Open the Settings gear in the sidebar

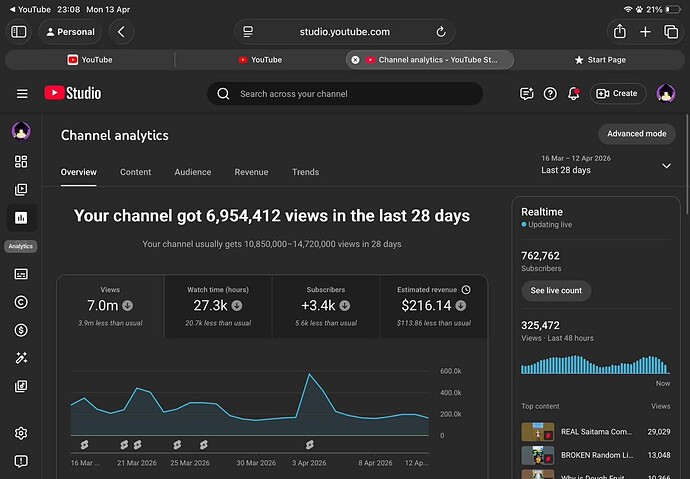(21, 433)
